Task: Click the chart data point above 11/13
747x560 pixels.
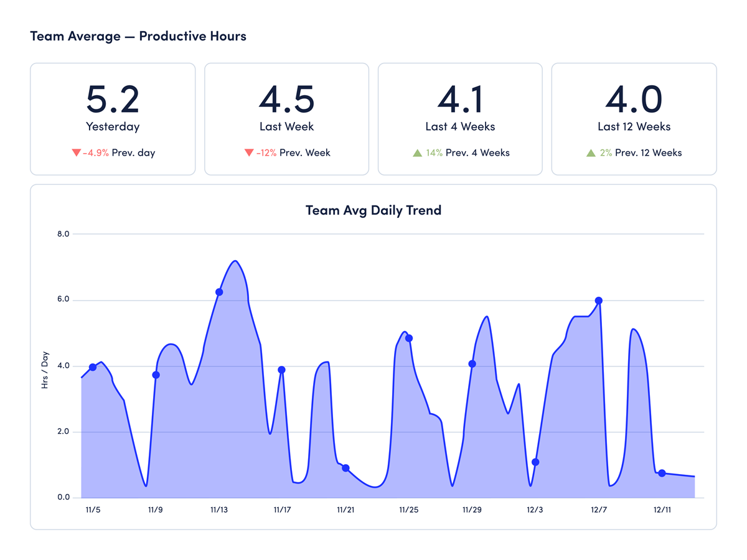Action: point(219,292)
